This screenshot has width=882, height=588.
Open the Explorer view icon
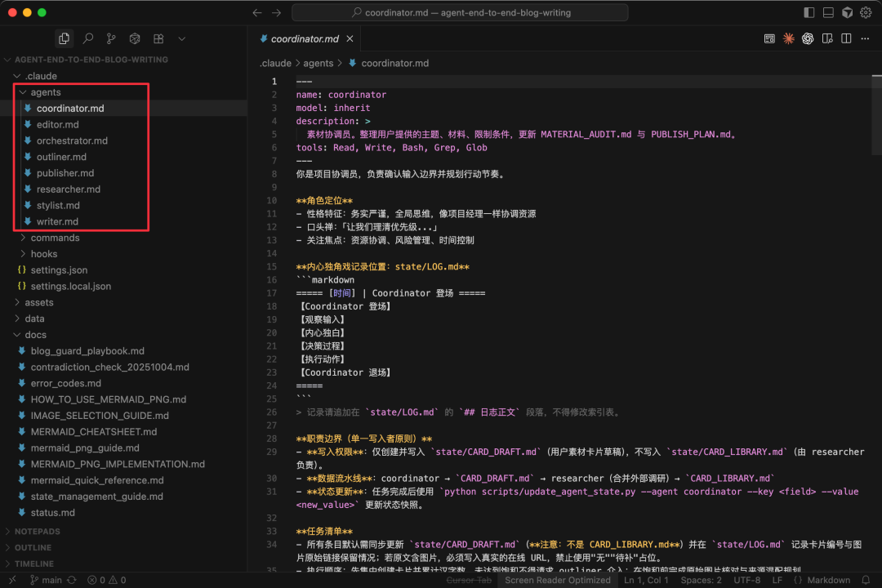point(65,38)
